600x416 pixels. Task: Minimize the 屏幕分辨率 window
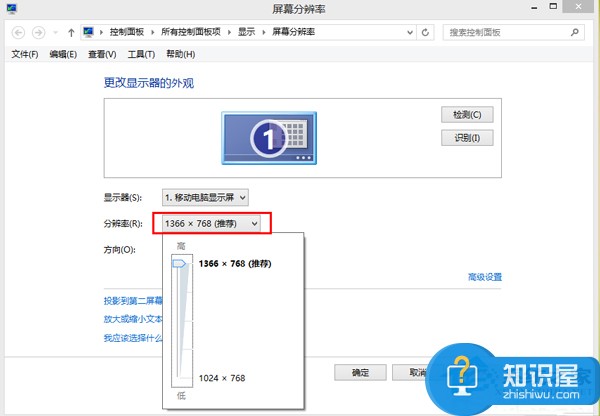click(x=535, y=8)
